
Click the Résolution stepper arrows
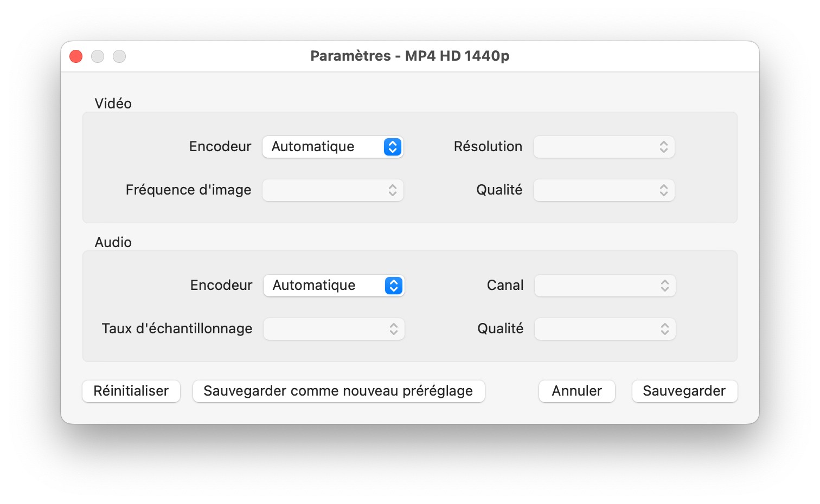coord(664,147)
